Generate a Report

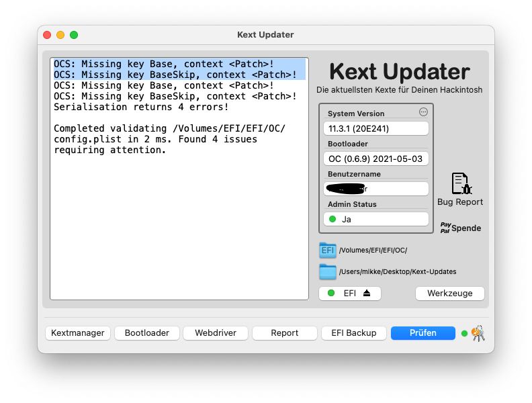coord(284,332)
